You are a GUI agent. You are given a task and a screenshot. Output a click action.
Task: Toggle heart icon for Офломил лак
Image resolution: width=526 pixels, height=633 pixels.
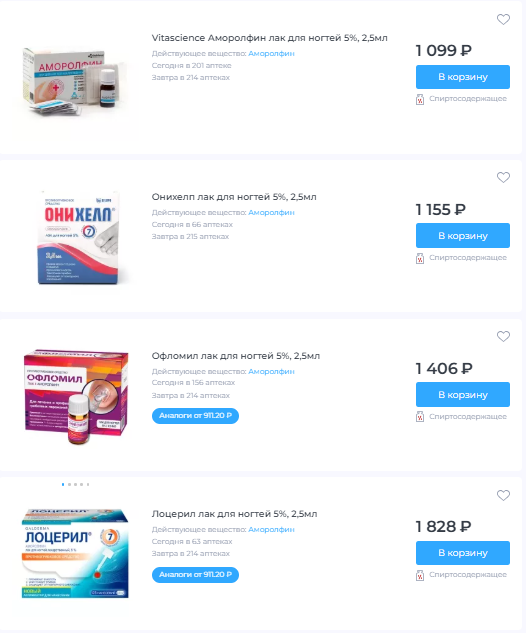(x=503, y=336)
